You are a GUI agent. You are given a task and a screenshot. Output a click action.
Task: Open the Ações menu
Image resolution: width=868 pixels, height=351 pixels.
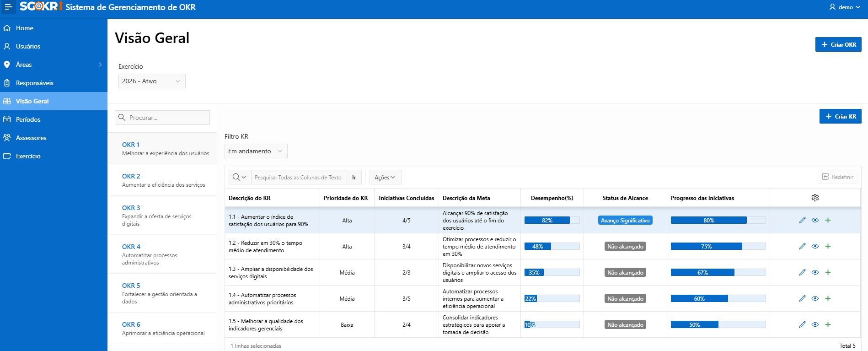(385, 177)
